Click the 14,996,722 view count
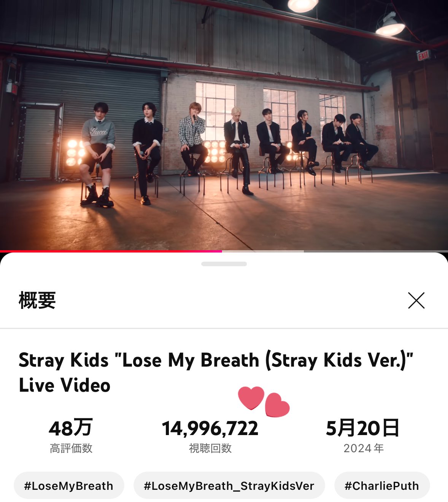Viewport: 448px width, 502px height. (210, 428)
